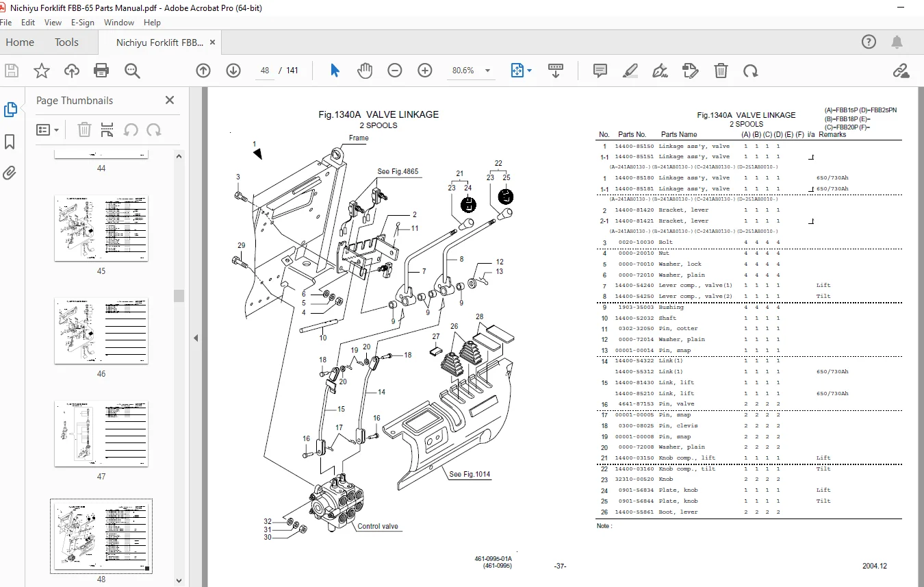Star this file with the bookmark star icon
The width and height of the screenshot is (924, 587).
[x=42, y=71]
